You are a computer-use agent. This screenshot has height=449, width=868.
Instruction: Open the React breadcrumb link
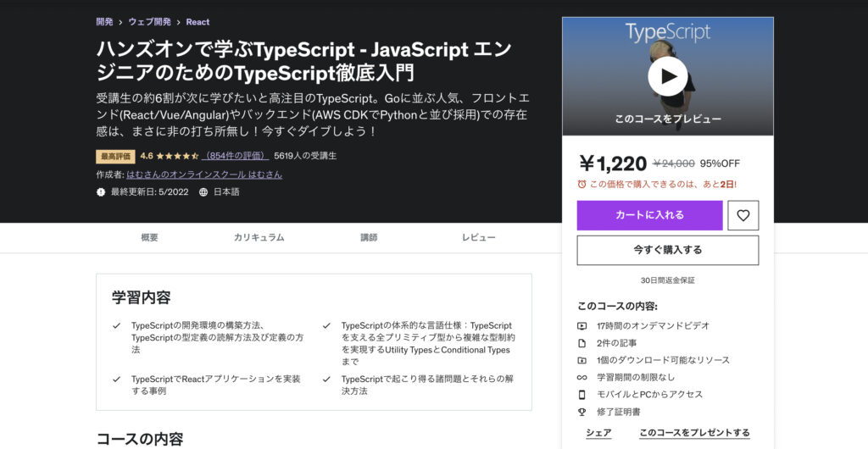coord(198,21)
